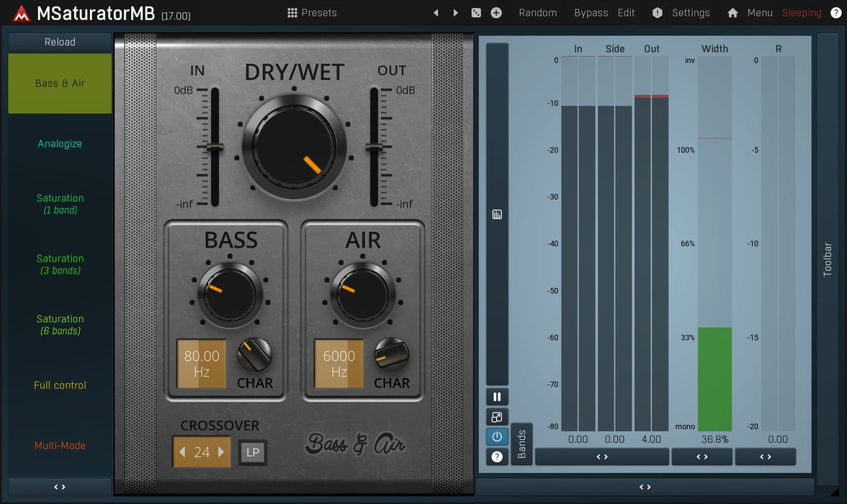This screenshot has height=504, width=847.
Task: Click the random preset dice icon
Action: [x=475, y=13]
